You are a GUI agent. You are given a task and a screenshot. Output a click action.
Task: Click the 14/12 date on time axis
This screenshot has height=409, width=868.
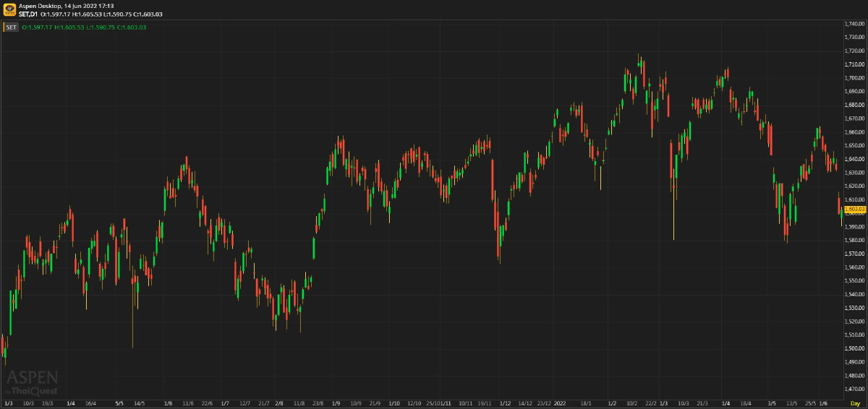point(525,403)
